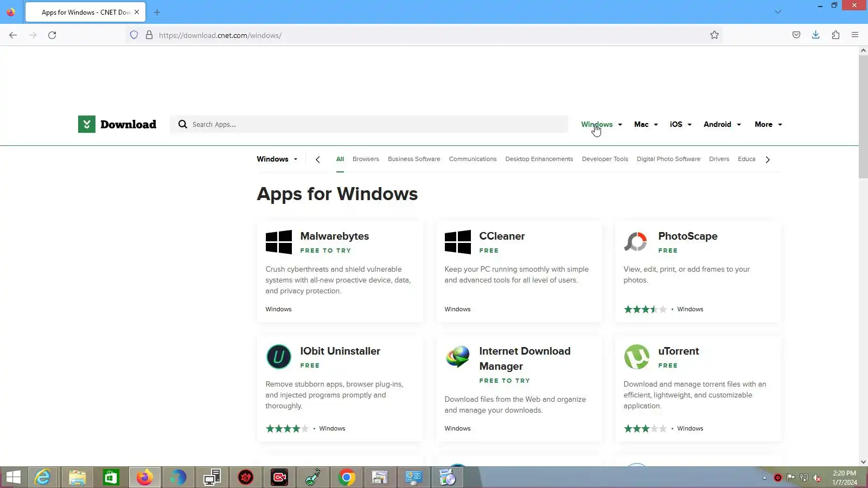Open a new browser tab
The height and width of the screenshot is (488, 868).
[157, 12]
